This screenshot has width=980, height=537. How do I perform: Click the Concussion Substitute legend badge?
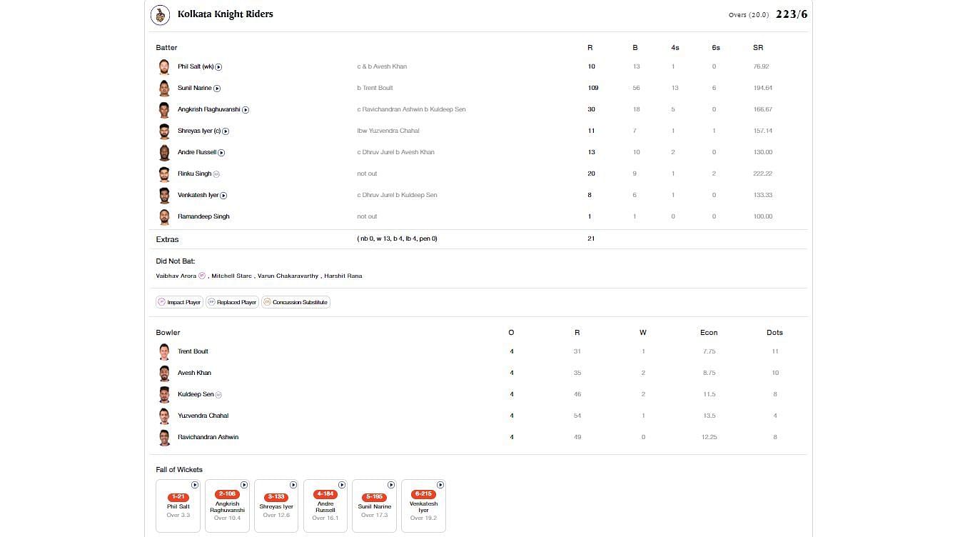pos(295,302)
